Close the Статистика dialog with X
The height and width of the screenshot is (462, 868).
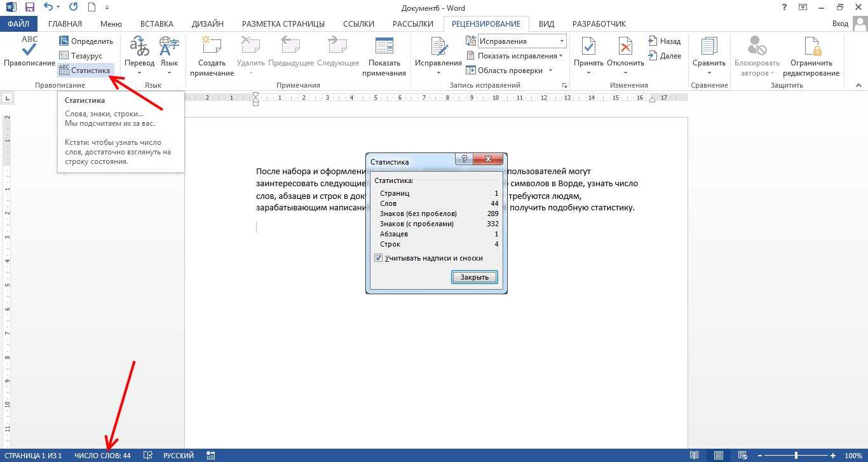pyautogui.click(x=488, y=160)
